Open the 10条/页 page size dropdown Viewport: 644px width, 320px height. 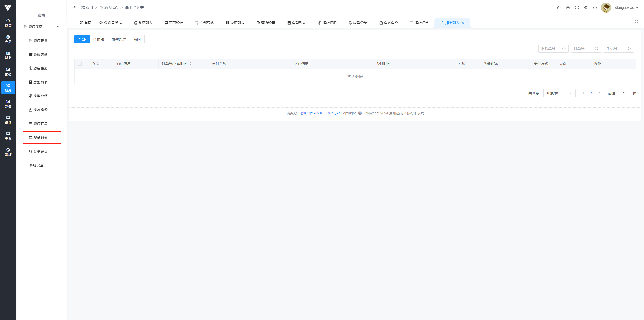click(x=559, y=93)
